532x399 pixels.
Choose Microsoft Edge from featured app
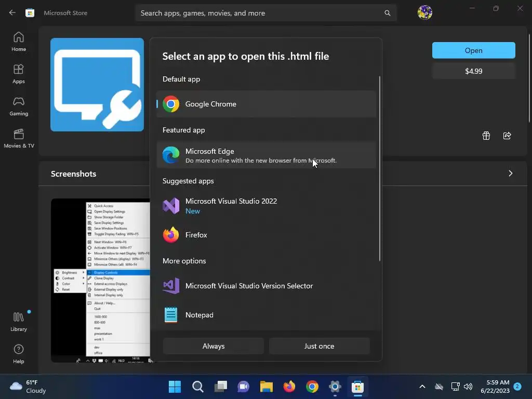click(267, 155)
